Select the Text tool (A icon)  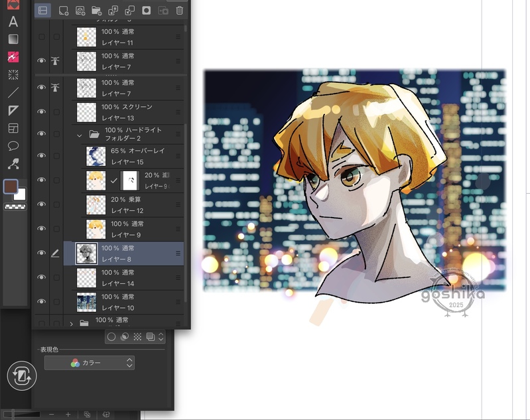[13, 22]
